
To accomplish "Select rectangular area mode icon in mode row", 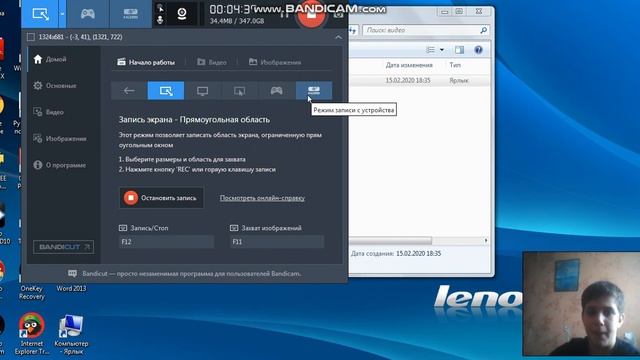I will click(x=166, y=91).
